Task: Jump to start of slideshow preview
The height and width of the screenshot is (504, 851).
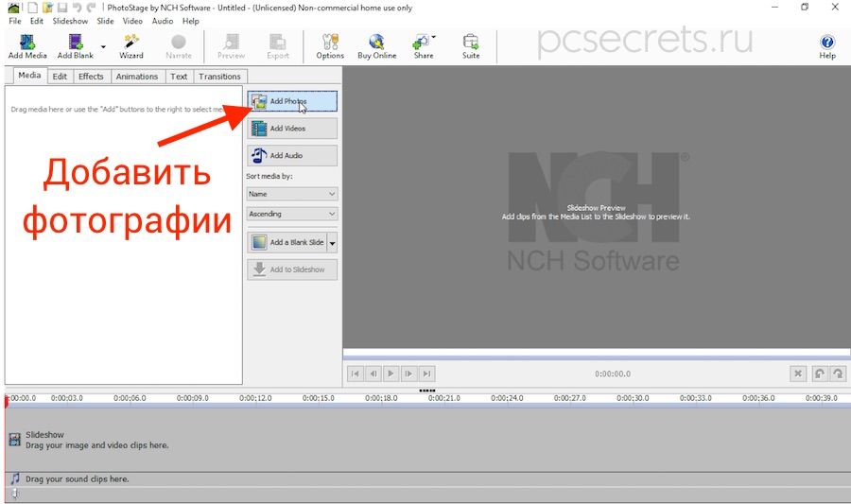Action: click(355, 374)
